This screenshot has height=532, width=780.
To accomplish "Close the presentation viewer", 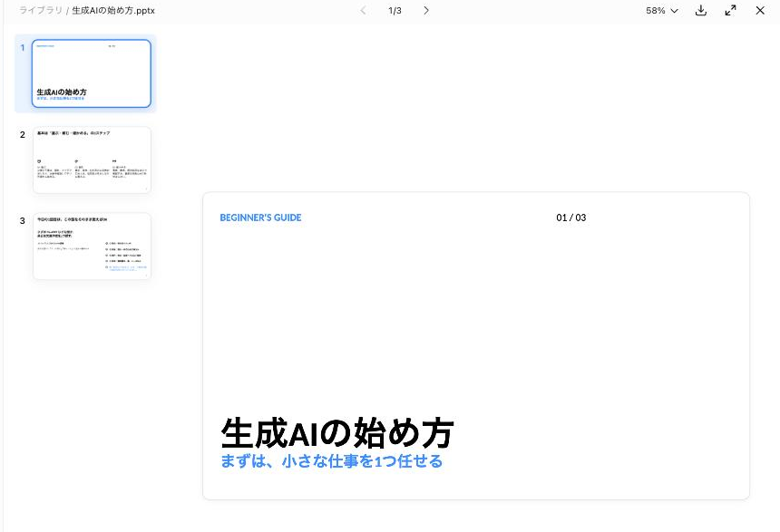I will [760, 11].
